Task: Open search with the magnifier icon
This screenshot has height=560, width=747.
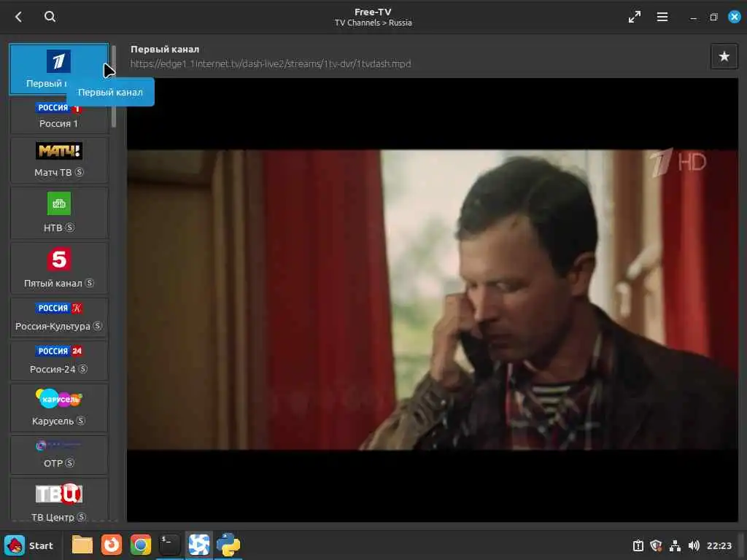Action: (50, 17)
